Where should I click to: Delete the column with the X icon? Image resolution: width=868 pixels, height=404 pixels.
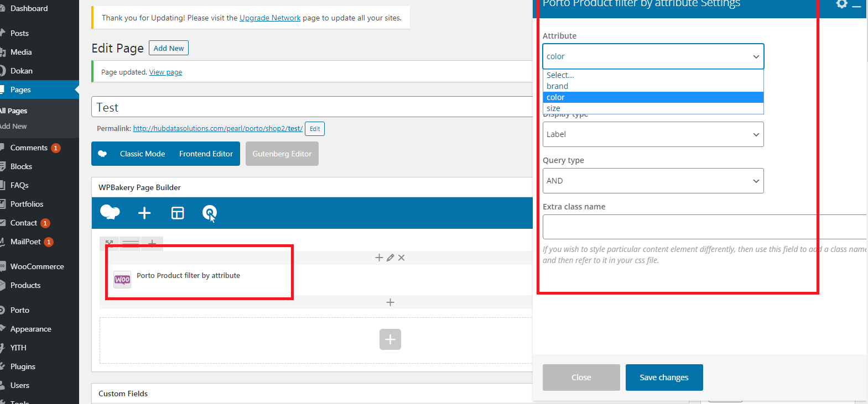(x=402, y=258)
